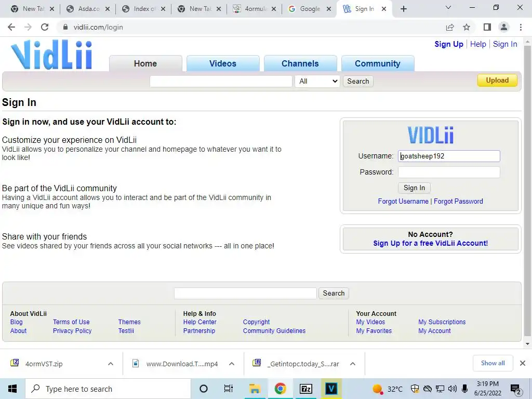Focus the footer search text field
Viewport: 532px width, 399px height.
click(x=245, y=293)
